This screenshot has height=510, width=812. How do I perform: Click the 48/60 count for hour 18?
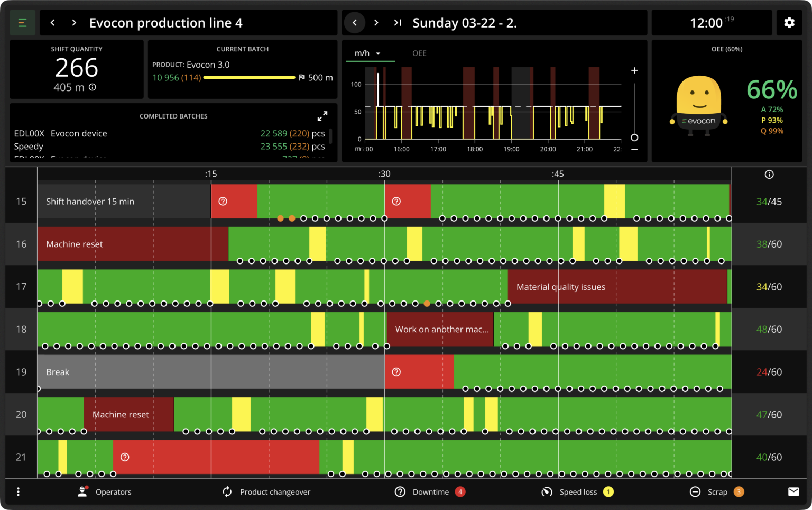coord(769,329)
